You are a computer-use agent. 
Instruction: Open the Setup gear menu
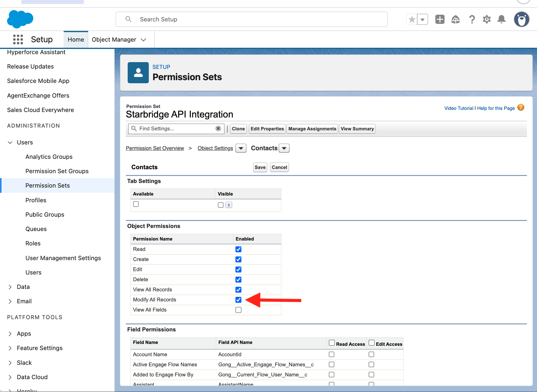point(487,20)
